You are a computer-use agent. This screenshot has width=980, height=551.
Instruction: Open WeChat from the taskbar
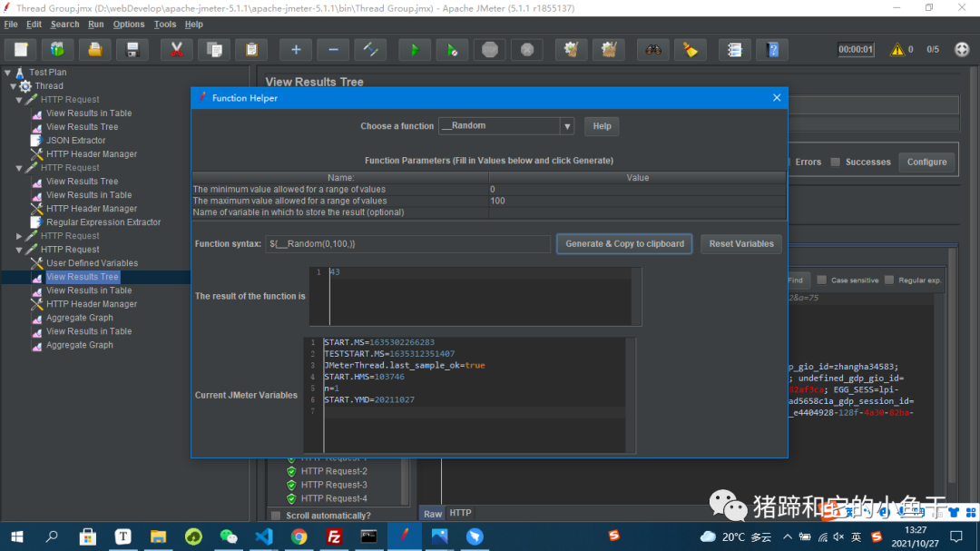point(229,536)
